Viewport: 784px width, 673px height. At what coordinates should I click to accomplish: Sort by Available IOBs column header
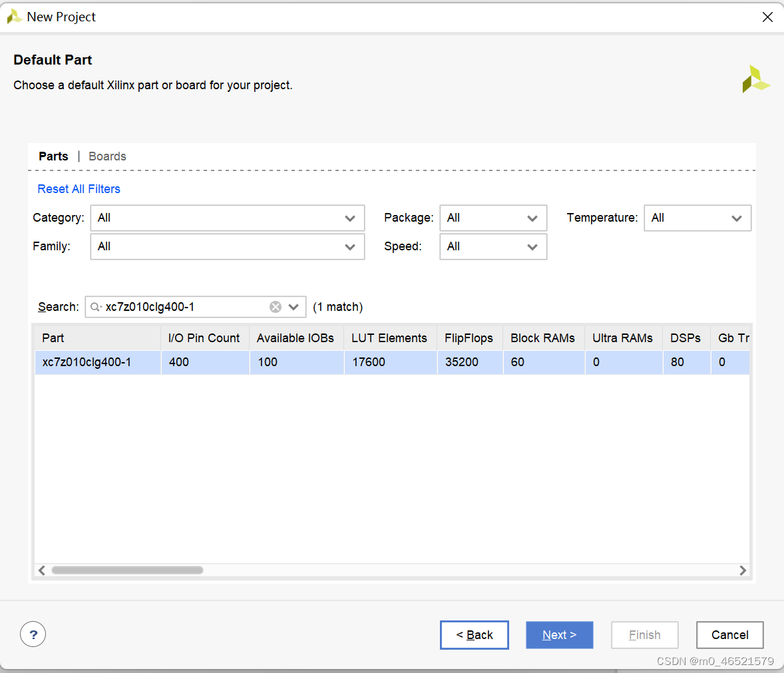pos(297,338)
